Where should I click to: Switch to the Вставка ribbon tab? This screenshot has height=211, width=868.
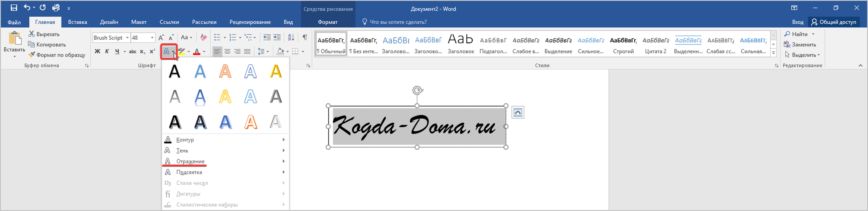pyautogui.click(x=77, y=22)
